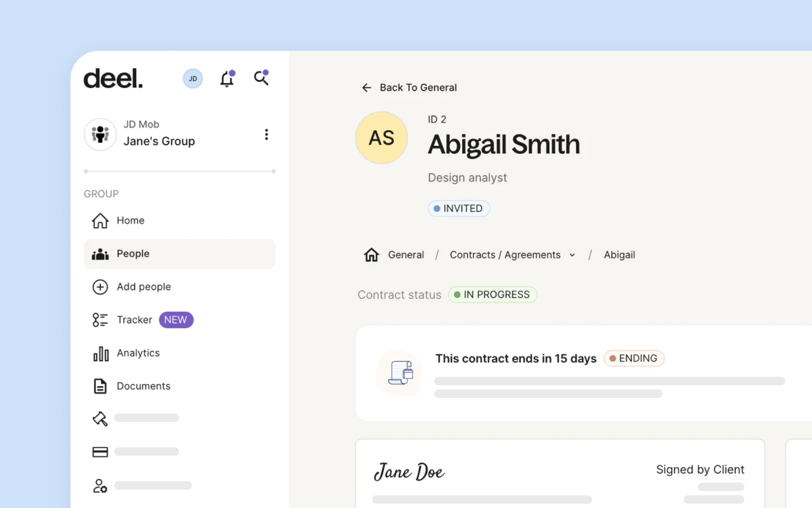Click the JD user avatar
812x508 pixels.
[x=193, y=79]
